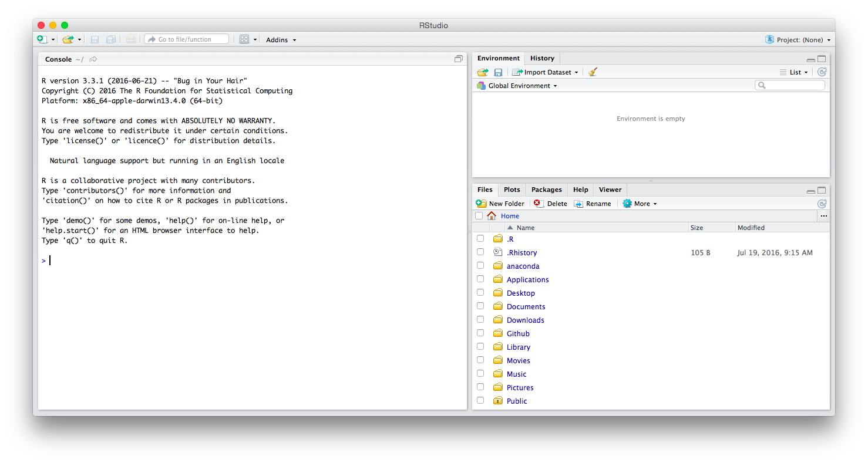The image size is (868, 463).
Task: Maximize the Environment pane
Action: tap(822, 59)
